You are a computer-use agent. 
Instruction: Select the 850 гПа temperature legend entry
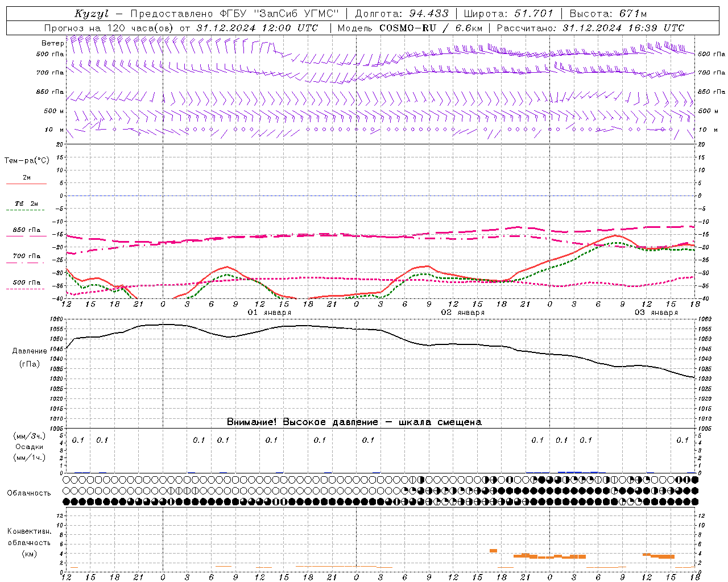pyautogui.click(x=26, y=231)
